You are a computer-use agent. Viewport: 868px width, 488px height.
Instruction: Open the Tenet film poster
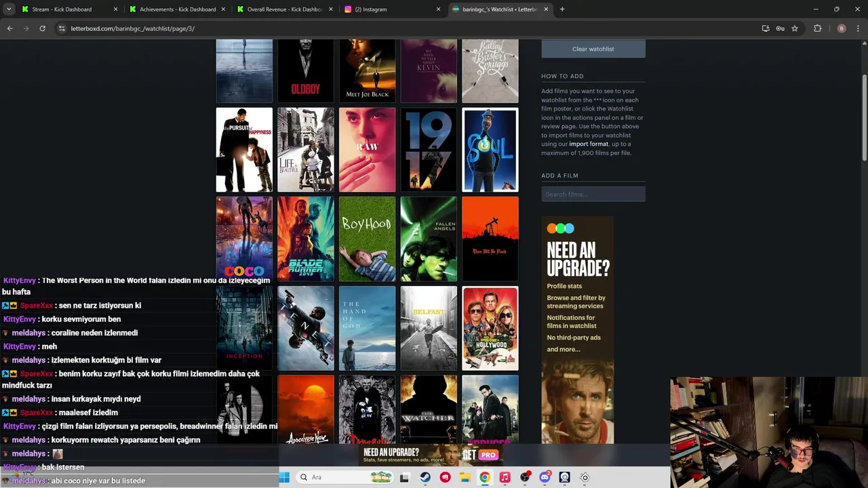click(305, 328)
